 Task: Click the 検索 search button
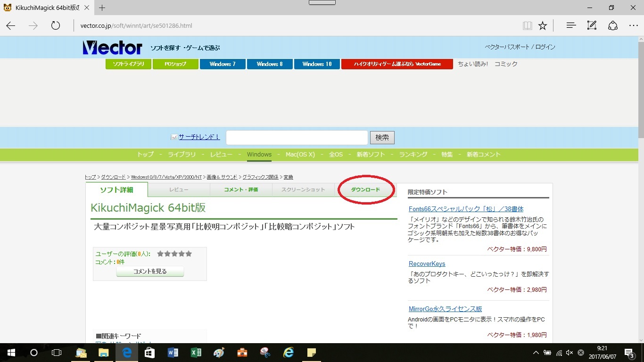pos(382,138)
